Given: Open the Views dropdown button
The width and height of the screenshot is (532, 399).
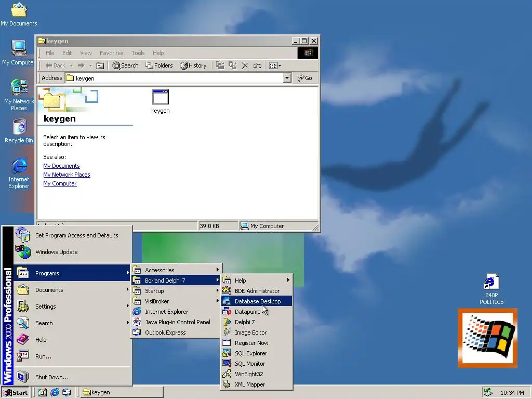Looking at the screenshot, I should pos(275,65).
